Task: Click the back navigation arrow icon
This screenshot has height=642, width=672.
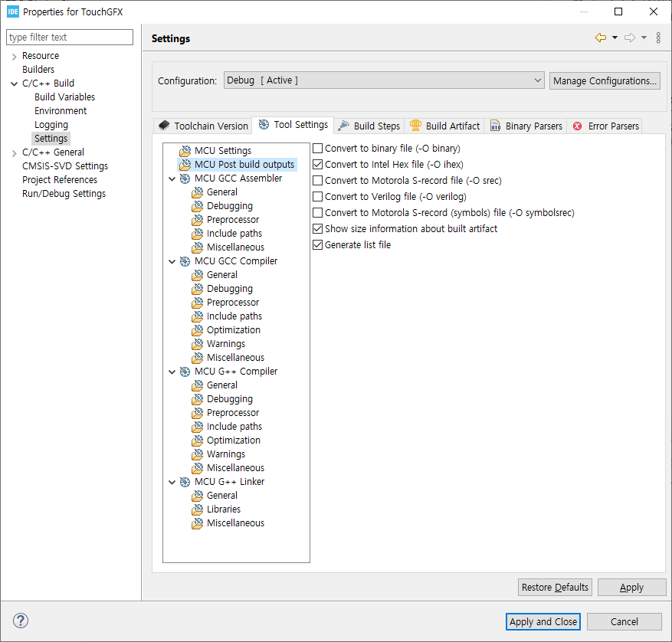Action: 601,38
